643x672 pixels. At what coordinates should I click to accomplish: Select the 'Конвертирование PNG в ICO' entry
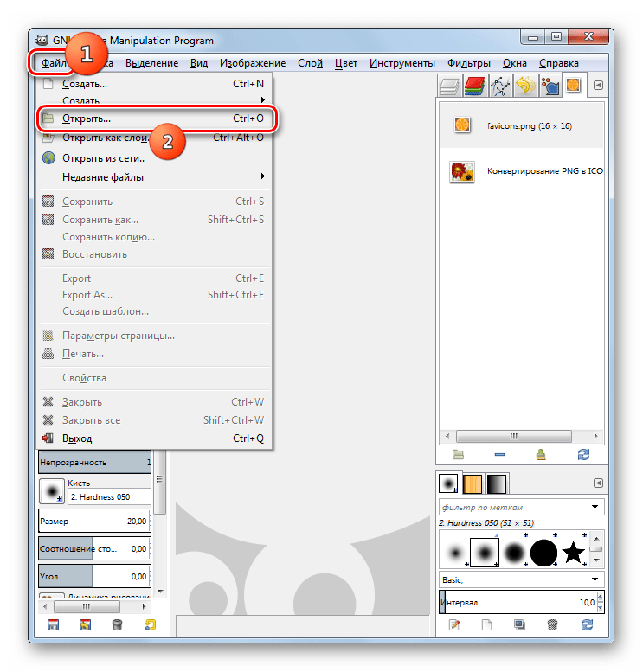point(522,171)
